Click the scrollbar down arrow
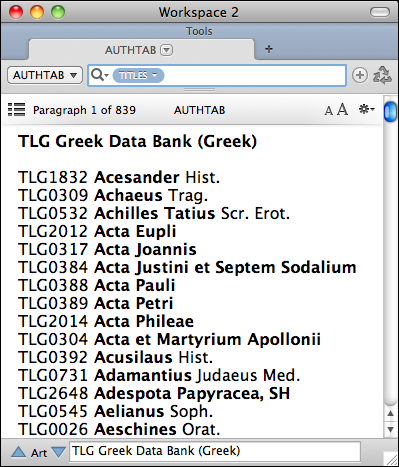Screen dimensions: 399x467 click(390, 429)
